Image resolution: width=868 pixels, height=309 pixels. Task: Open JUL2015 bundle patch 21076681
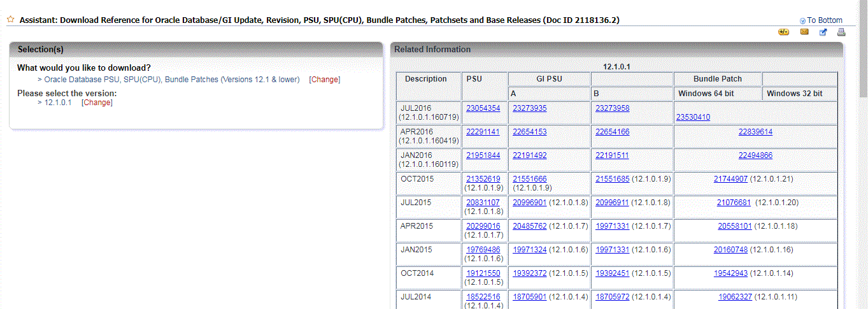tap(734, 203)
